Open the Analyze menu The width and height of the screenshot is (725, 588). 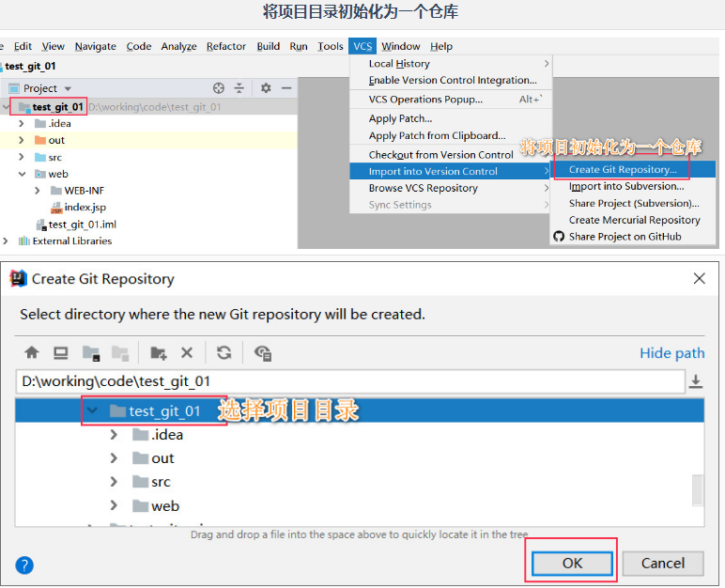(178, 46)
